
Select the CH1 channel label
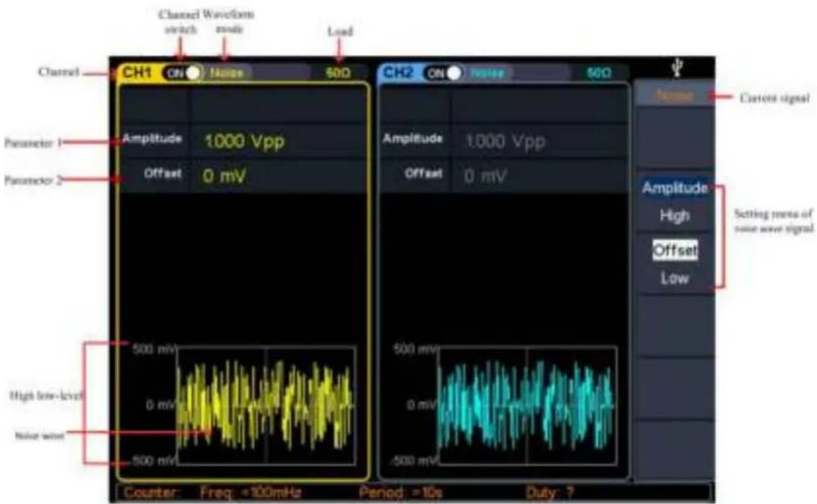(137, 72)
